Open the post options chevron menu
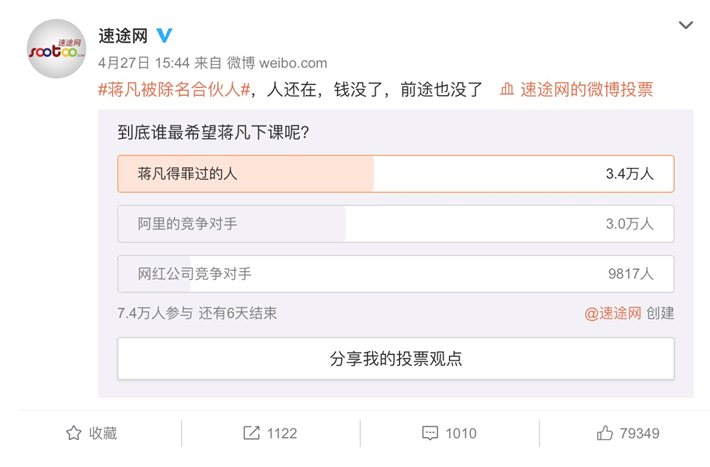 (686, 25)
